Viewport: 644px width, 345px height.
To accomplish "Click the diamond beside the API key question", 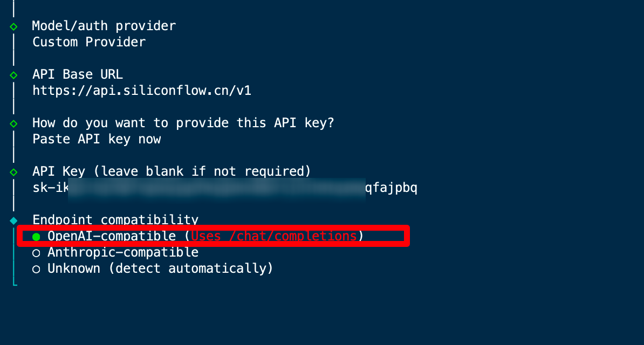I will tap(13, 123).
